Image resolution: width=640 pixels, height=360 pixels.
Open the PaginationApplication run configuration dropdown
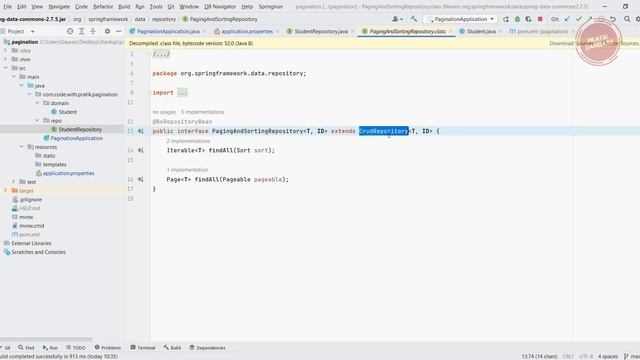coord(460,19)
